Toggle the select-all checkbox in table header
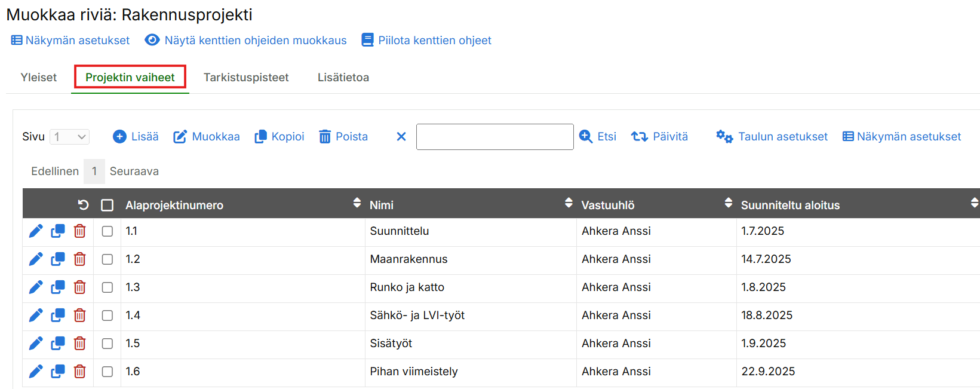This screenshot has height=389, width=980. coord(107,205)
